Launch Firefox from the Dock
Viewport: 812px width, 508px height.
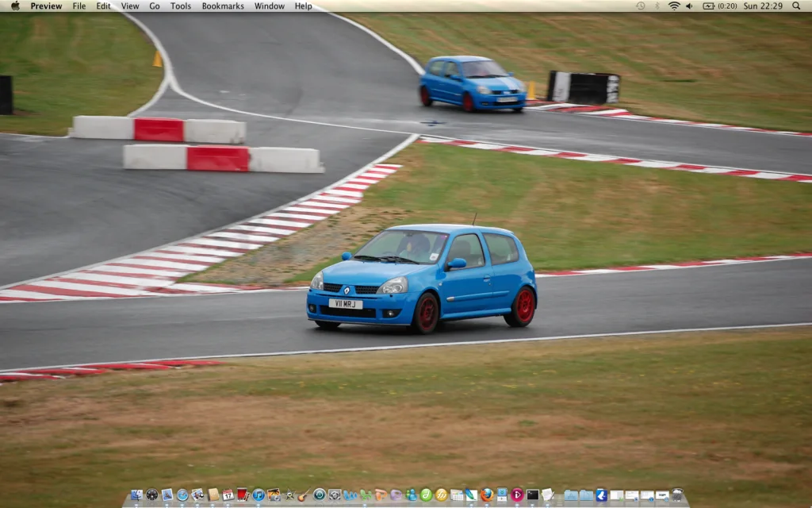coord(487,495)
